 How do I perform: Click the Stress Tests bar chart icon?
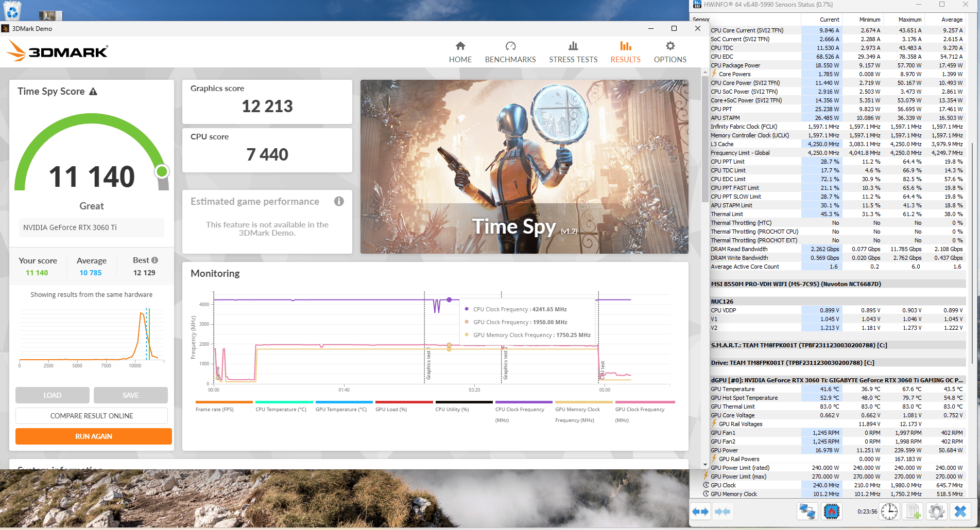tap(573, 46)
